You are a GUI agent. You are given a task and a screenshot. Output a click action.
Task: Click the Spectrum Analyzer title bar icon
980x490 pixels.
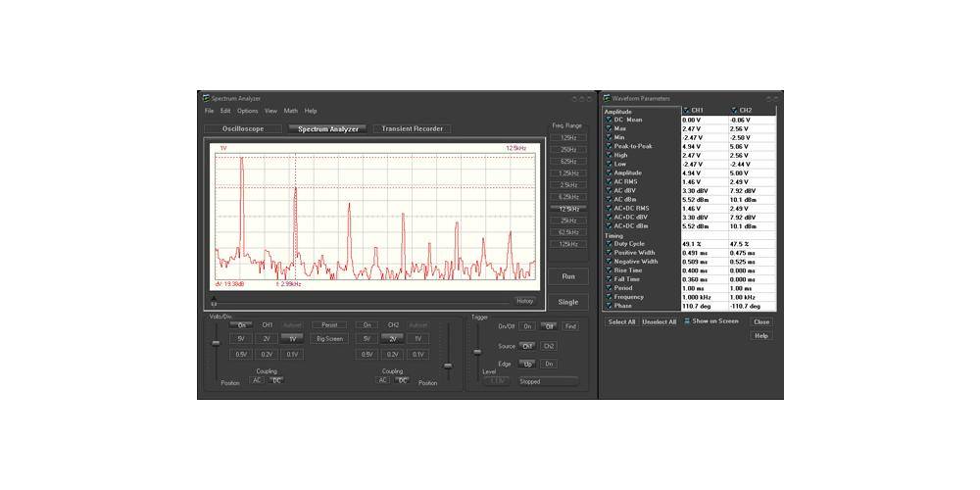[206, 98]
